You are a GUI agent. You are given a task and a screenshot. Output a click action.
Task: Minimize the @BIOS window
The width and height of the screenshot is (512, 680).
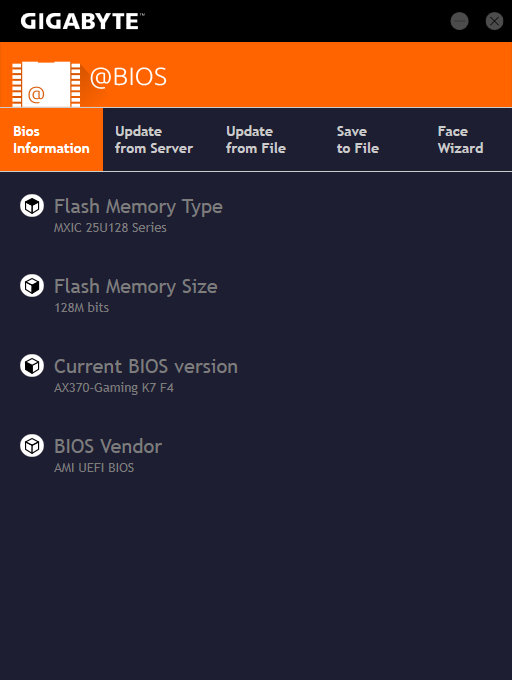tap(460, 21)
